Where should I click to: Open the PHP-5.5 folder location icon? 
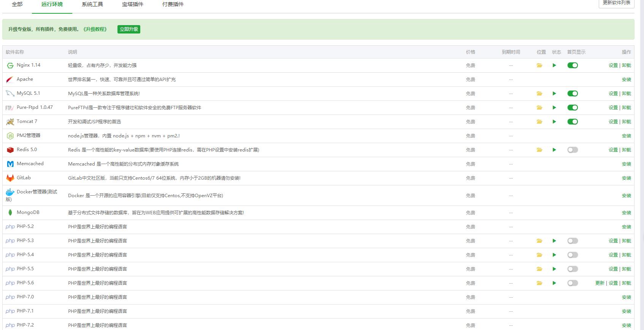[539, 269]
